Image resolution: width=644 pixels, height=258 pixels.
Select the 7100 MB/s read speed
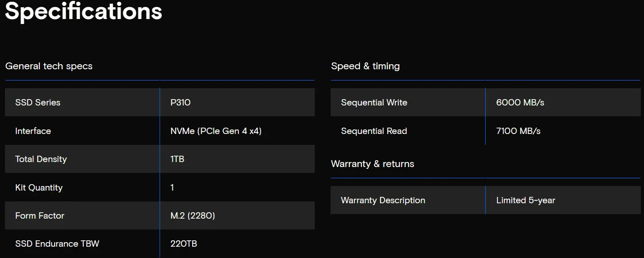[x=518, y=131]
